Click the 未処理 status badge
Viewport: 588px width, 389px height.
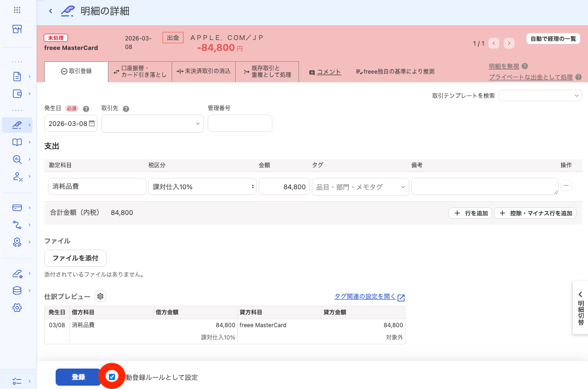tap(56, 38)
